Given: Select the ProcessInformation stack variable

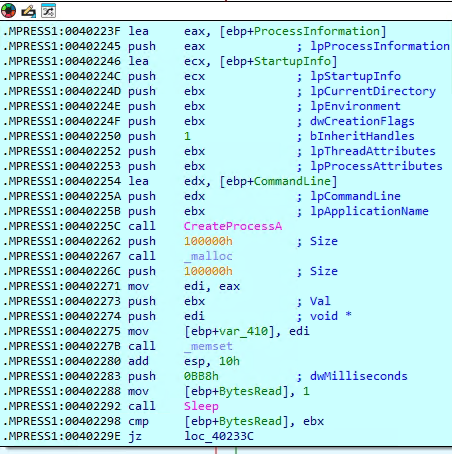Looking at the screenshot, I should point(317,31).
